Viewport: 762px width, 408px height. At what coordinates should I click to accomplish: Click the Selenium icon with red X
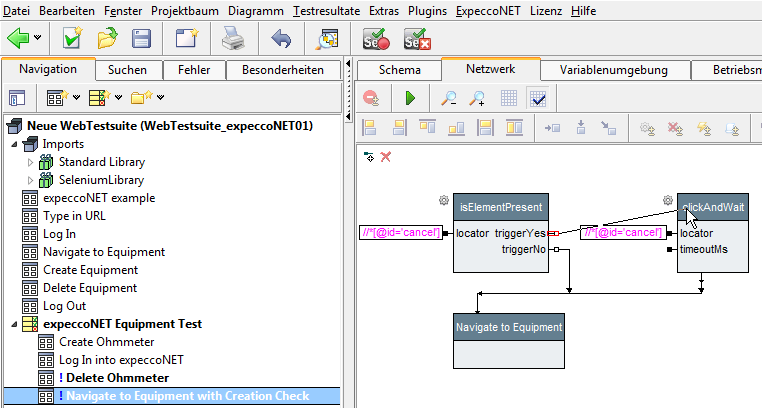click(x=417, y=39)
